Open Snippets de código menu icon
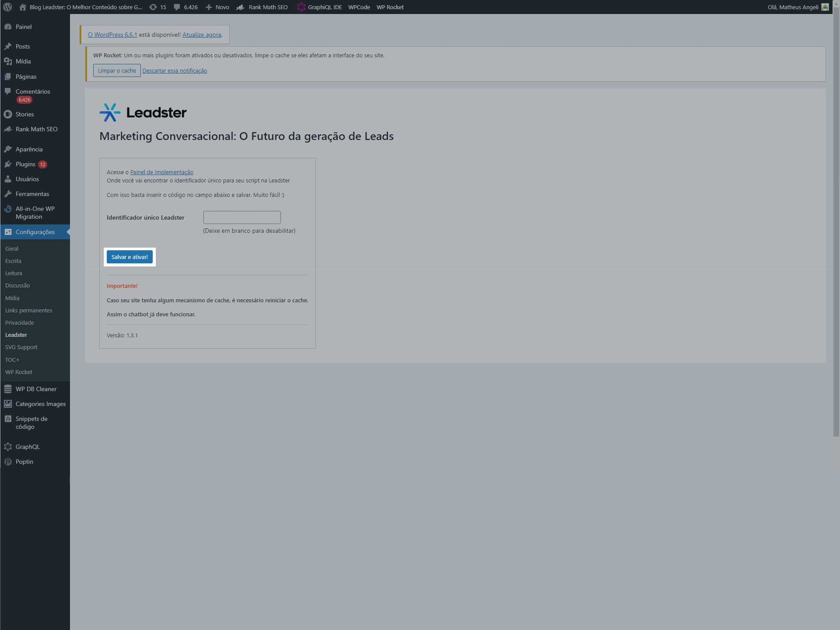Image resolution: width=840 pixels, height=630 pixels. coord(8,419)
